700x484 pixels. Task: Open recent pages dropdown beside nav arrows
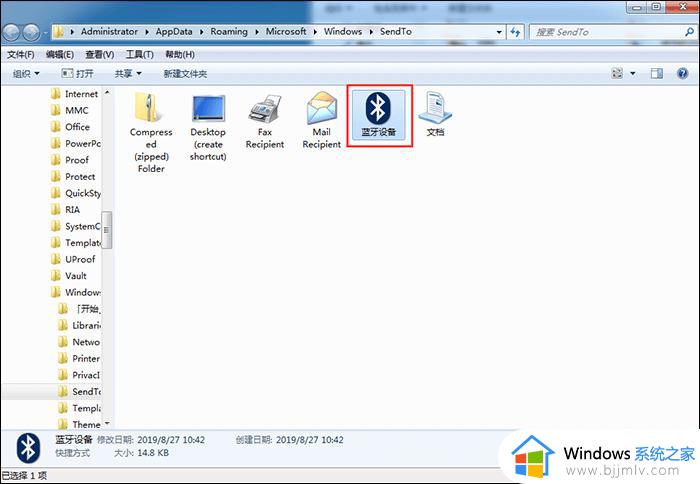pyautogui.click(x=45, y=33)
